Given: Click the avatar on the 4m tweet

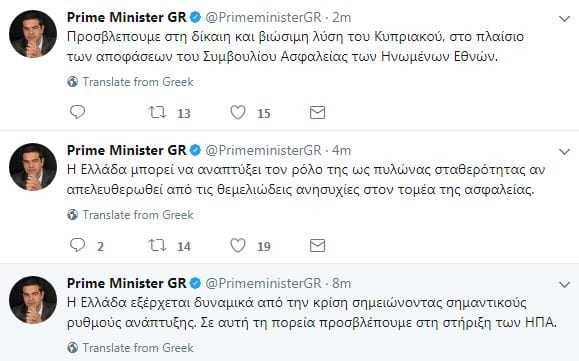Looking at the screenshot, I should [33, 167].
